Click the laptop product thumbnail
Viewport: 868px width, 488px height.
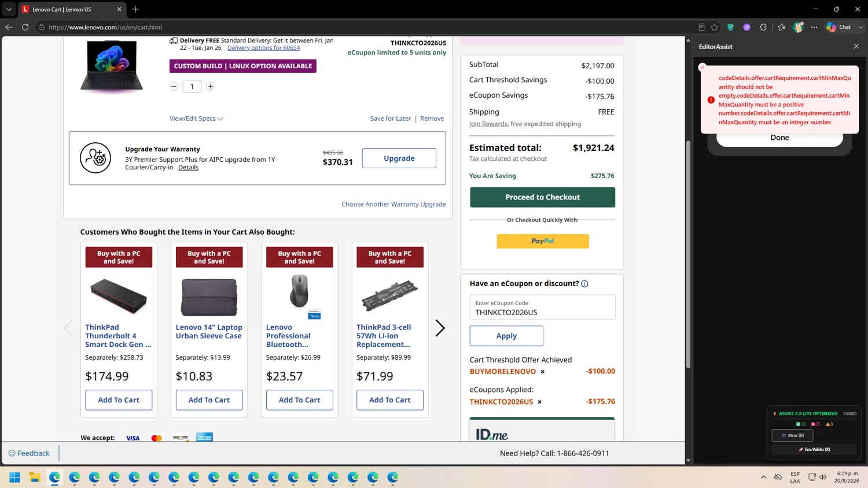click(x=112, y=66)
